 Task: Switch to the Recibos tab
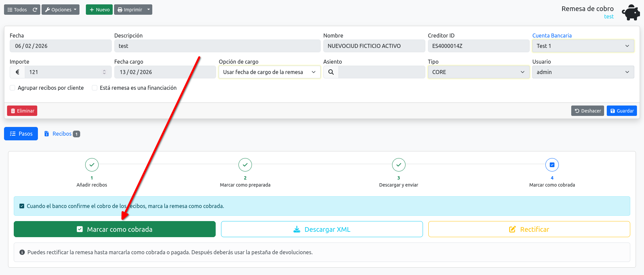click(x=62, y=134)
